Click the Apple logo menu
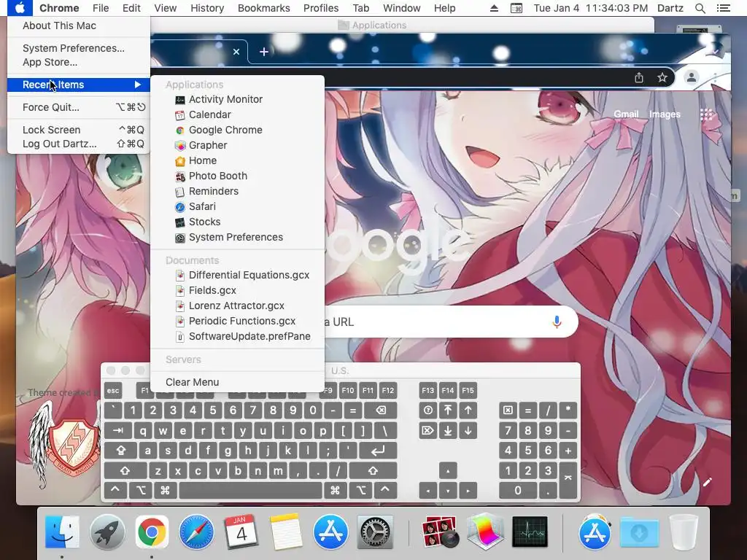The image size is (747, 560). click(x=20, y=8)
